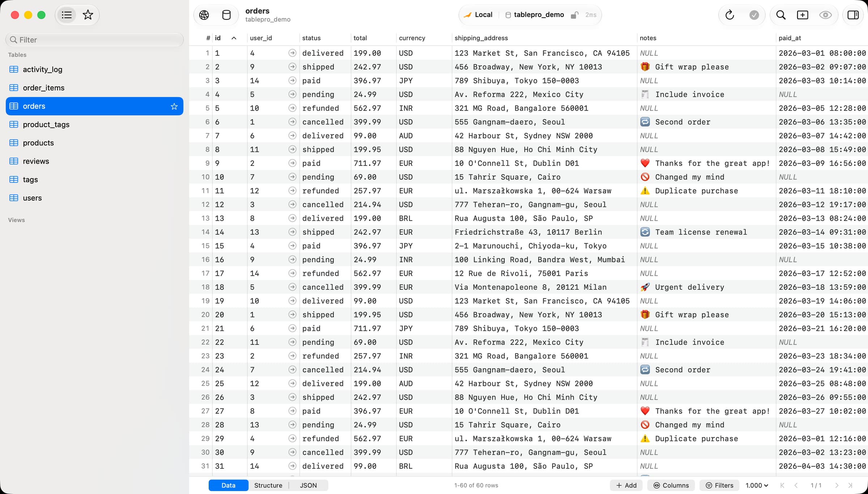Sort by the id column ascending arrow
The height and width of the screenshot is (494, 868).
pyautogui.click(x=234, y=38)
